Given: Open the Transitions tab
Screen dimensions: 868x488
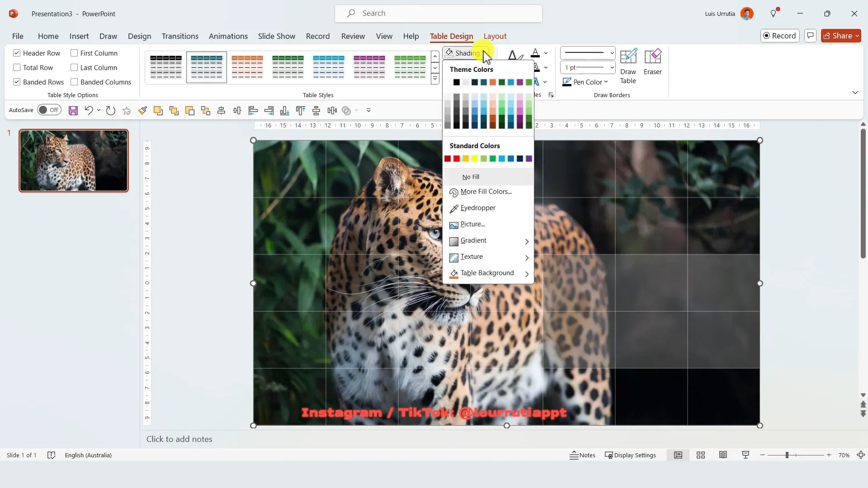Looking at the screenshot, I should coord(180,36).
